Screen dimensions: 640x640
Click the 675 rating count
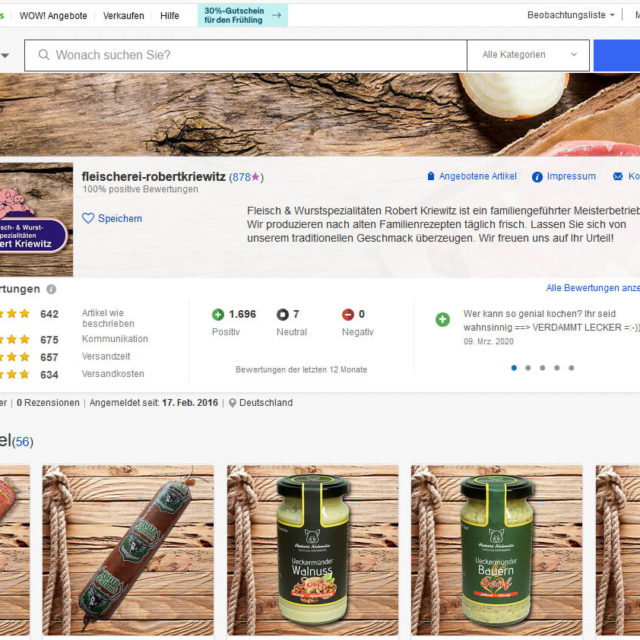49,340
